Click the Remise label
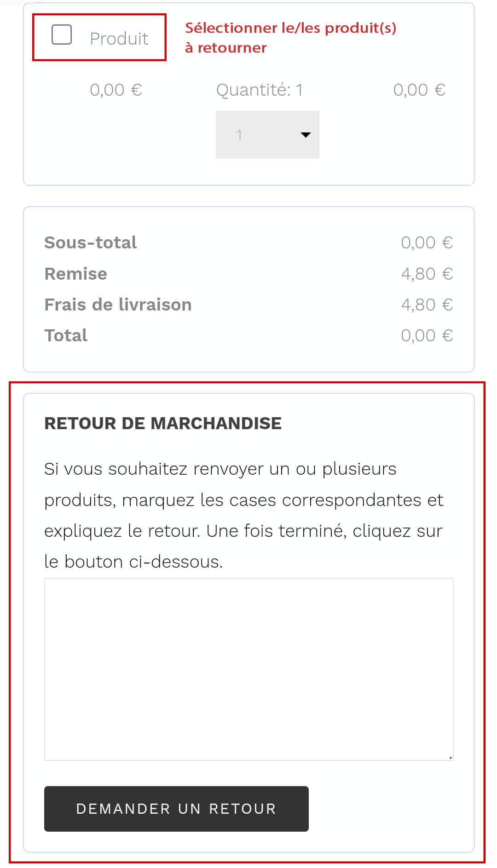Viewport: 497px width, 868px height. (x=75, y=274)
